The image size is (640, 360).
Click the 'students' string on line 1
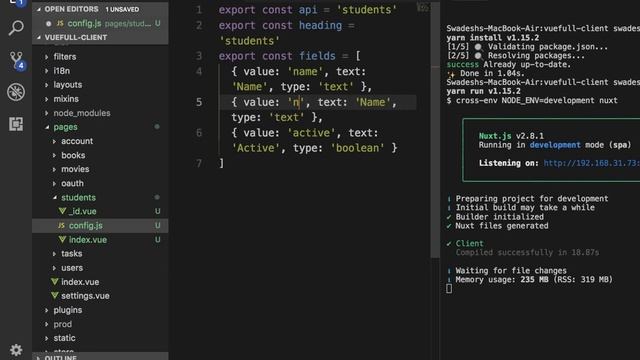pos(366,10)
